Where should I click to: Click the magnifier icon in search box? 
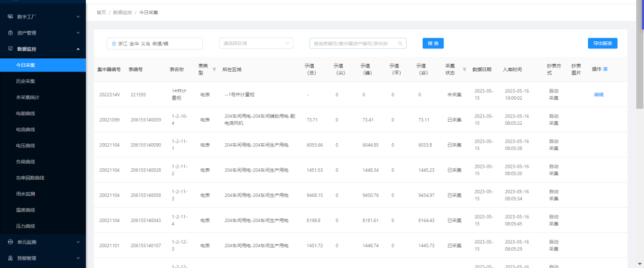400,43
